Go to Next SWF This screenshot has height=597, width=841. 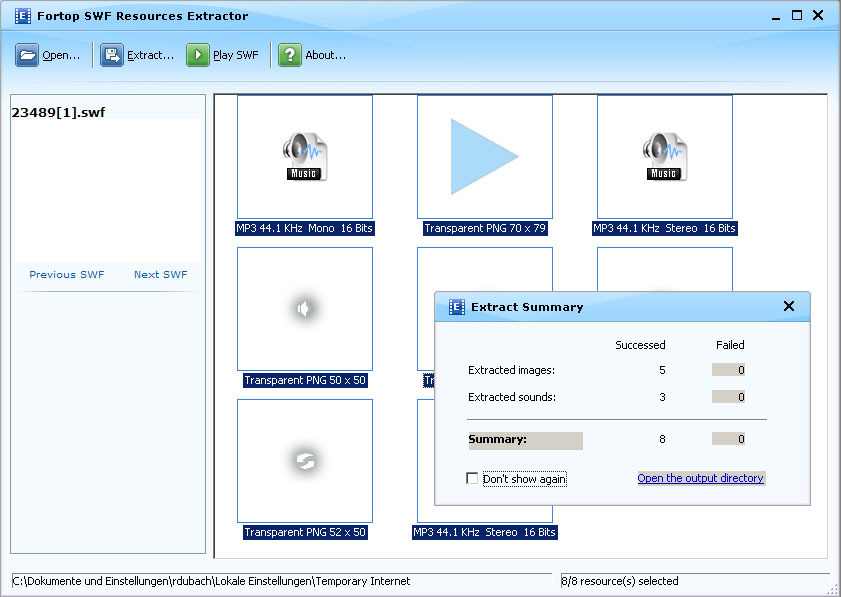pyautogui.click(x=160, y=275)
